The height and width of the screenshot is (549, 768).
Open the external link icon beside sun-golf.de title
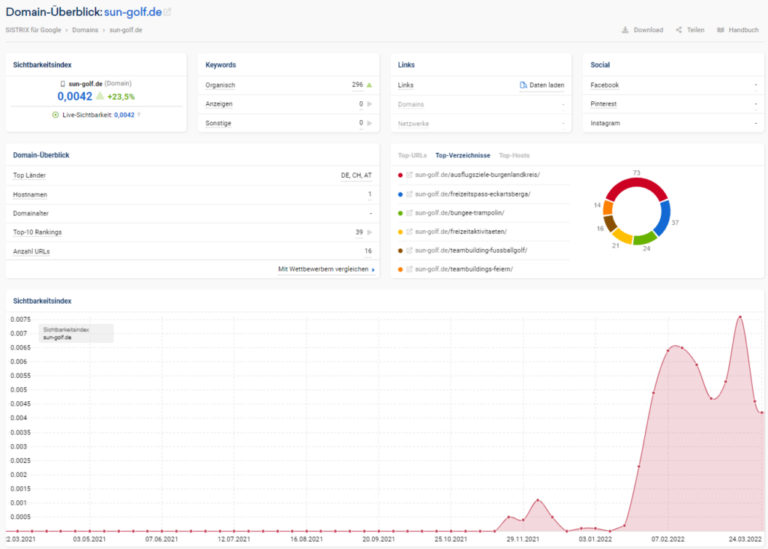point(168,12)
